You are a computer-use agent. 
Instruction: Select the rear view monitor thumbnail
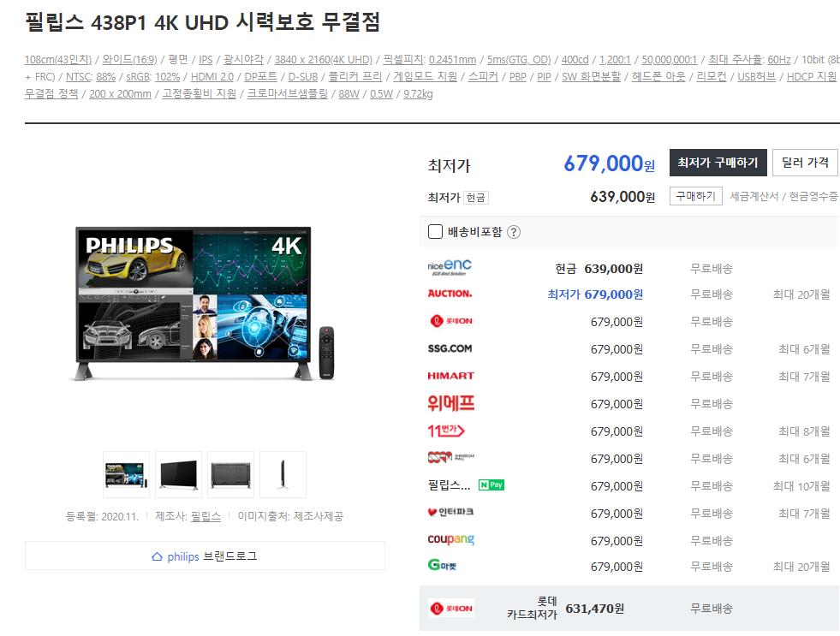point(230,474)
